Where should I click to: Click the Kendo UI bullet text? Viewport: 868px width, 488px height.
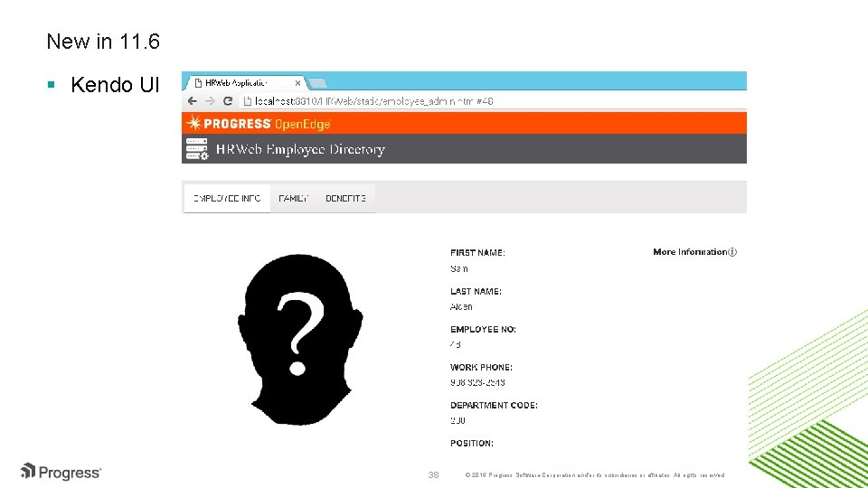(115, 85)
